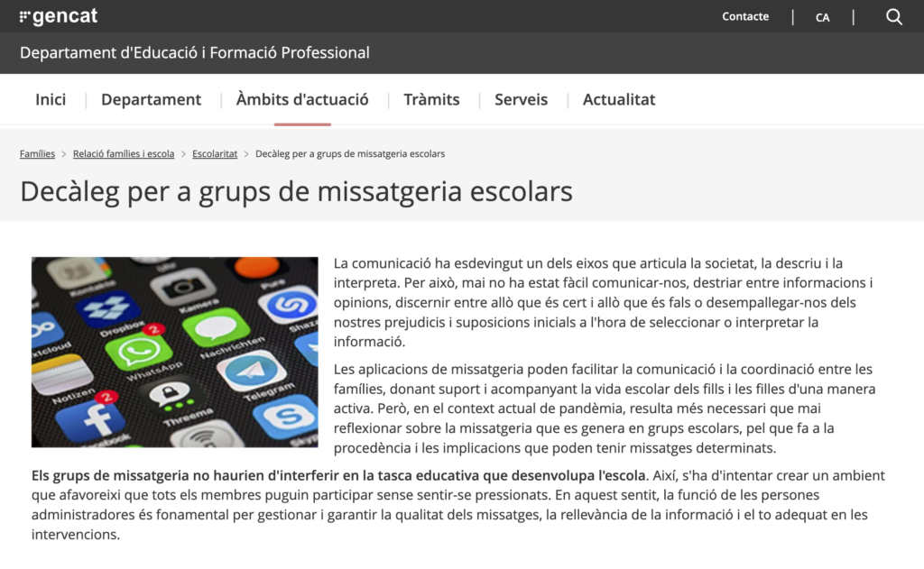
Task: Open the Tràmits menu item
Action: pos(431,100)
